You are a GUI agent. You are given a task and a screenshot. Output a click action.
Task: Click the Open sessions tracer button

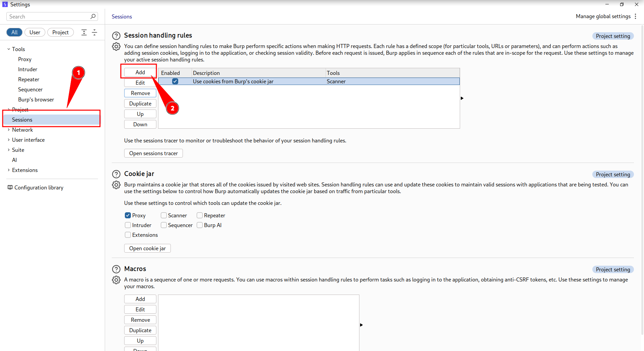pyautogui.click(x=153, y=153)
